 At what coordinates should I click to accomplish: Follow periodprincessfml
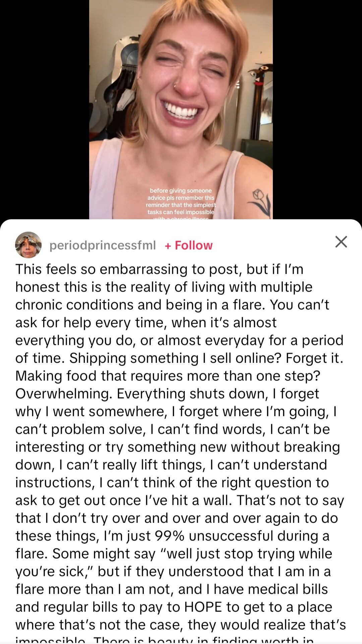coord(189,246)
